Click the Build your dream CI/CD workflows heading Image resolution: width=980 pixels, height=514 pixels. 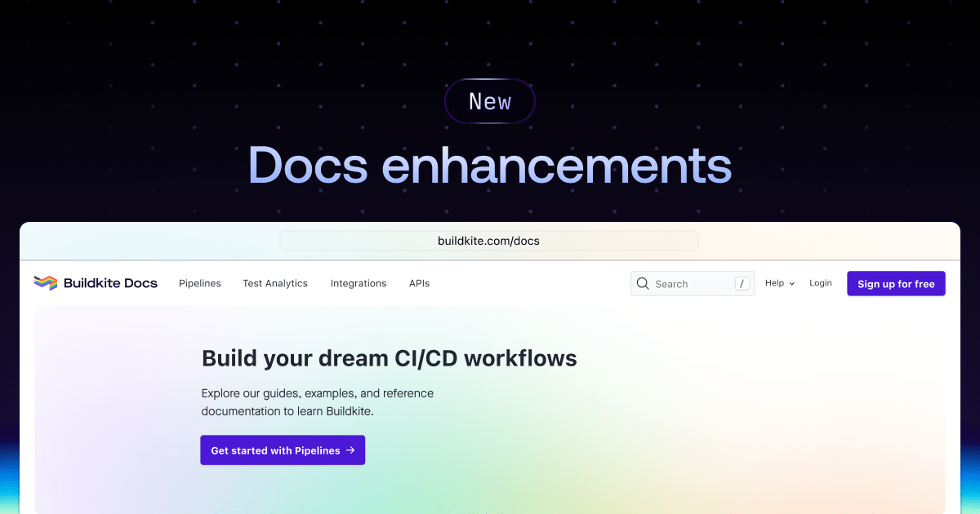tap(390, 357)
